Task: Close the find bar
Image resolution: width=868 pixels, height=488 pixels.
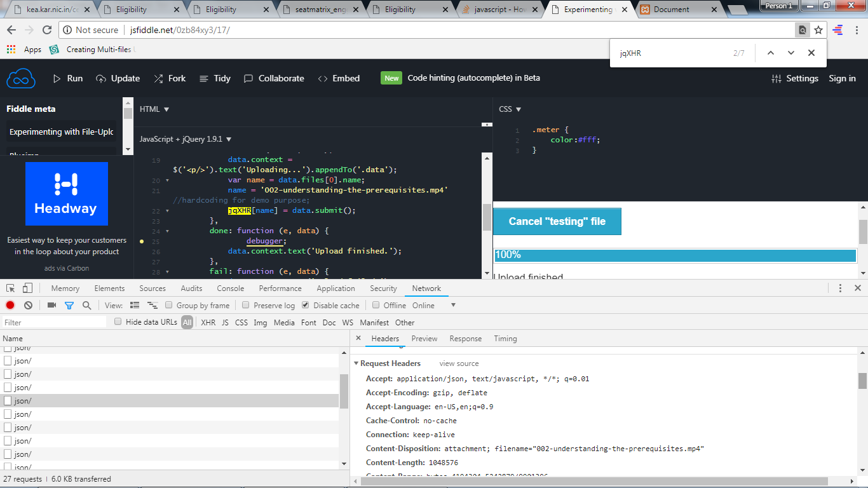Action: [811, 53]
